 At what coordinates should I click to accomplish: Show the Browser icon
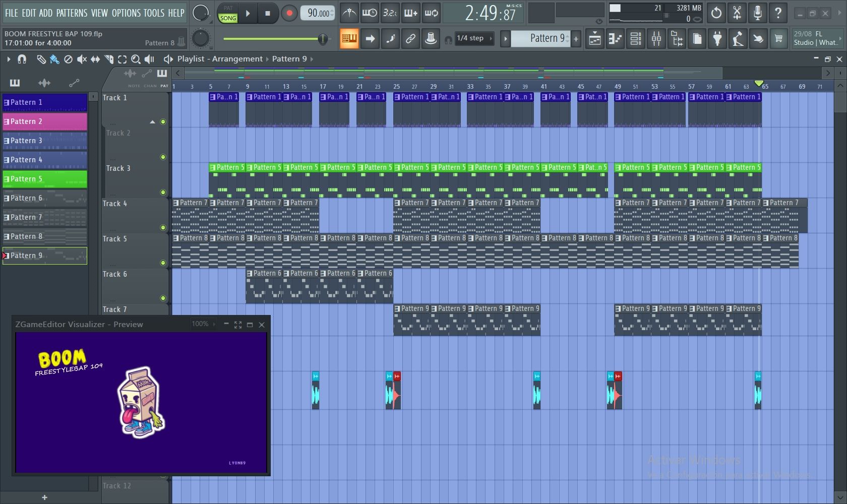[677, 38]
